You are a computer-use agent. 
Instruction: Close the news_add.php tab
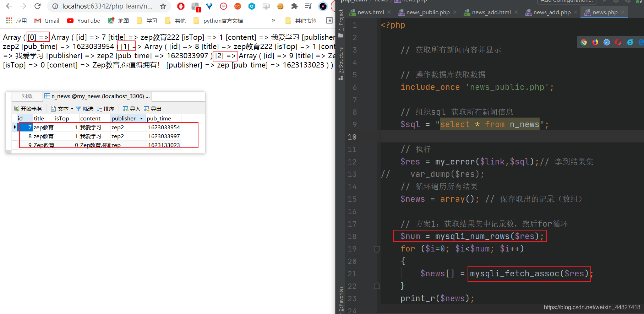[x=575, y=12]
